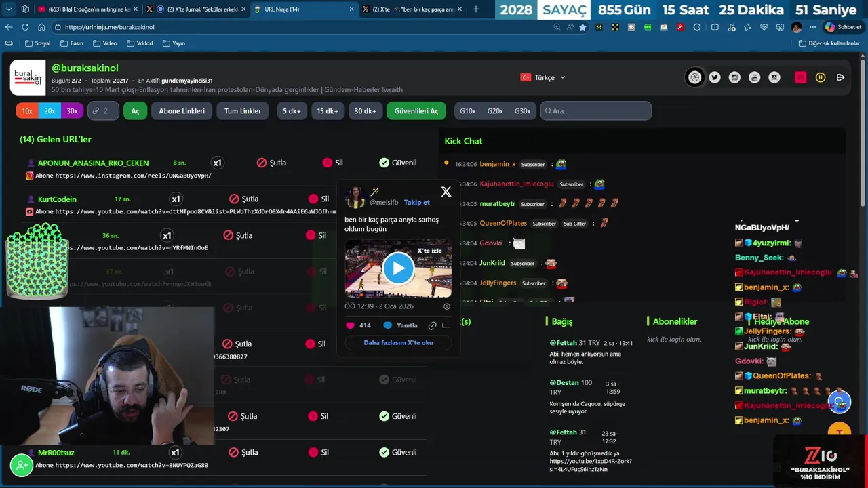Switch to X'te Jurnal tab
The width and height of the screenshot is (868, 488).
tap(197, 9)
